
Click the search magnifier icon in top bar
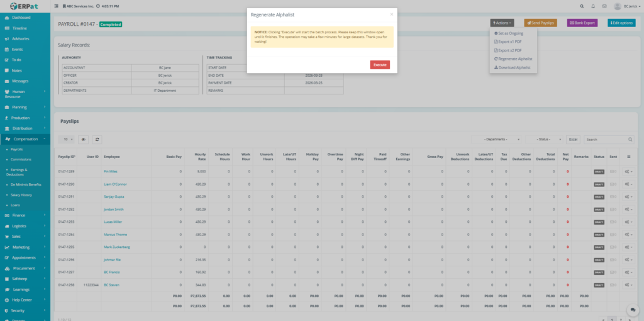pos(581,6)
